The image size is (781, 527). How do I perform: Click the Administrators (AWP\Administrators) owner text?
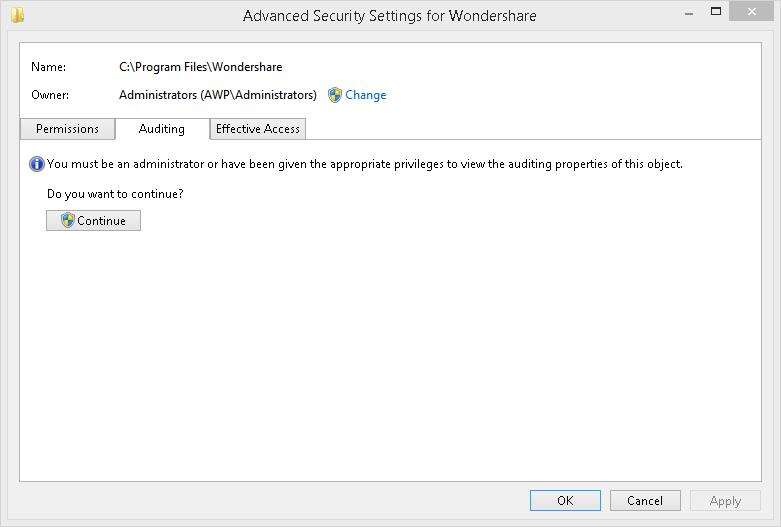(217, 95)
